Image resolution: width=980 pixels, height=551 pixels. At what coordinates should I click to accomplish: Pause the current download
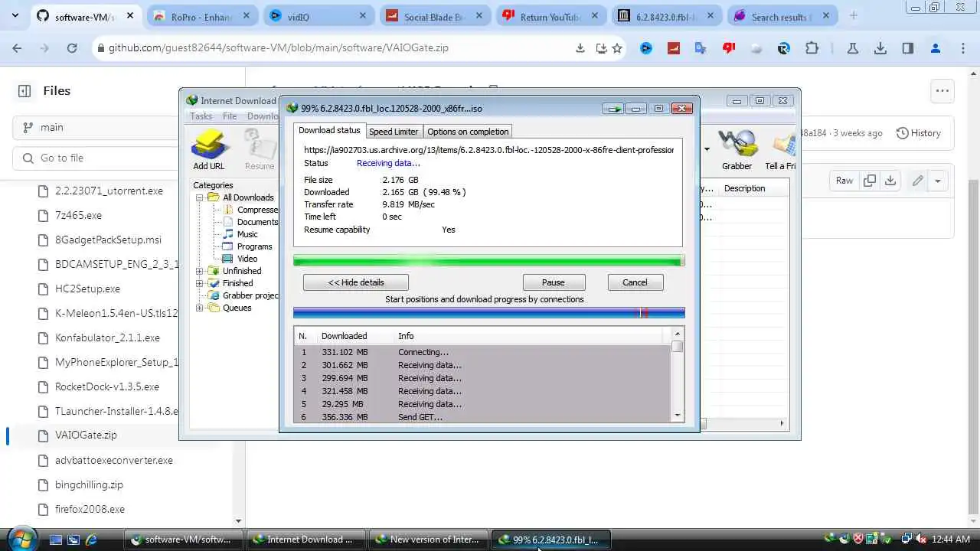pos(554,282)
